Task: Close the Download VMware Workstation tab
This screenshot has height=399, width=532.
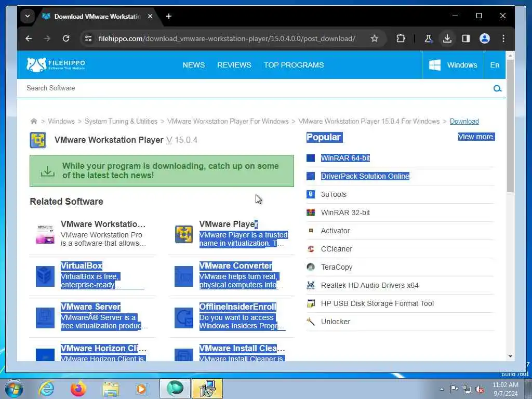Action: [x=150, y=16]
